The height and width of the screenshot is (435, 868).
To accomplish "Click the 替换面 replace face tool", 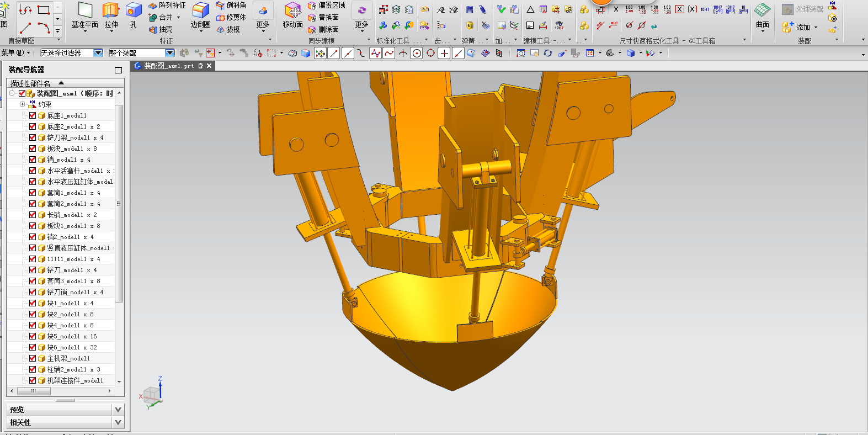I will pos(323,17).
